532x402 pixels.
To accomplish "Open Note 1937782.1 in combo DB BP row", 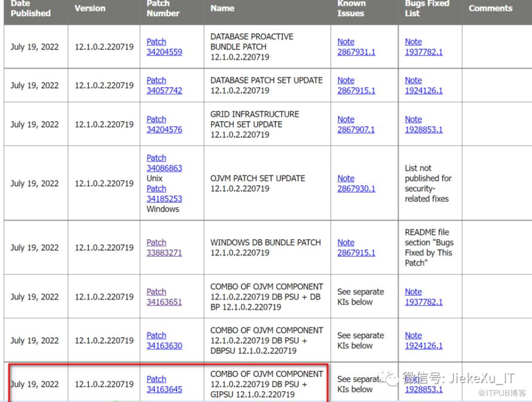I will pos(424,297).
